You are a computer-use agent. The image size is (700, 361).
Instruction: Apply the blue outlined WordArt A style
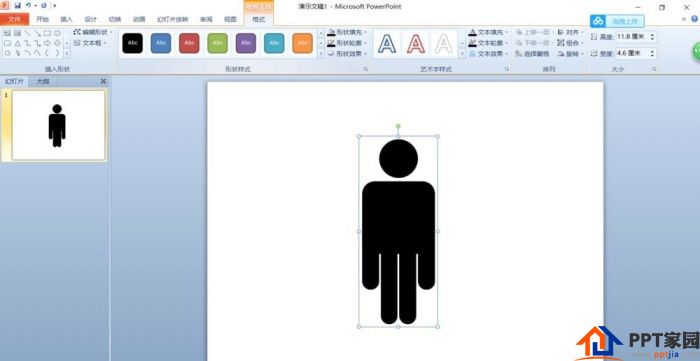pyautogui.click(x=387, y=44)
